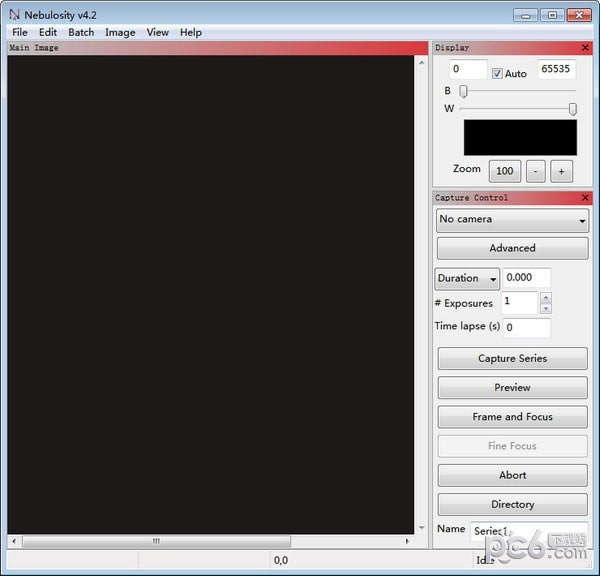This screenshot has width=600, height=576.
Task: Click the Time lapse input field
Action: pos(527,328)
